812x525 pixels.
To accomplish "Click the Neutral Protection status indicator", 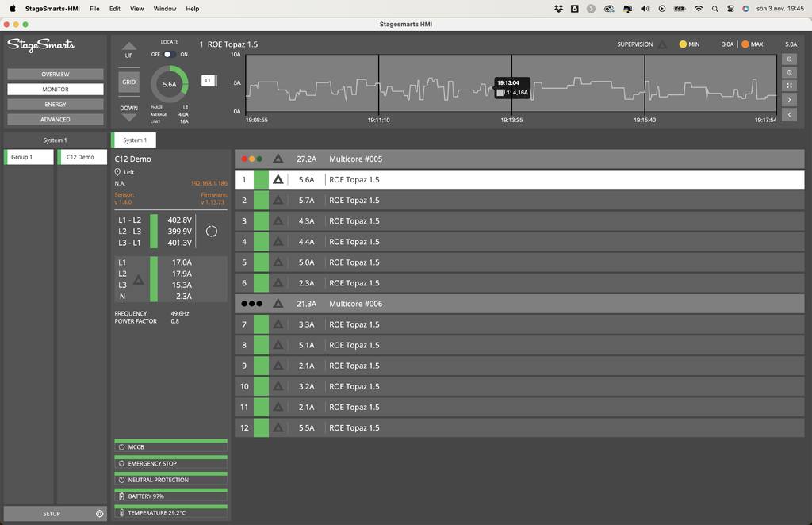I will [x=171, y=479].
